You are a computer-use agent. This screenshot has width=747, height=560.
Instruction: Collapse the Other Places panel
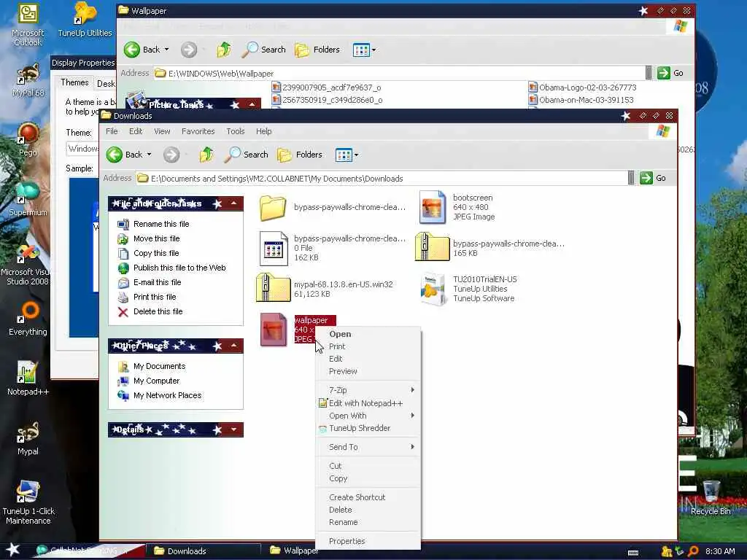coord(234,346)
